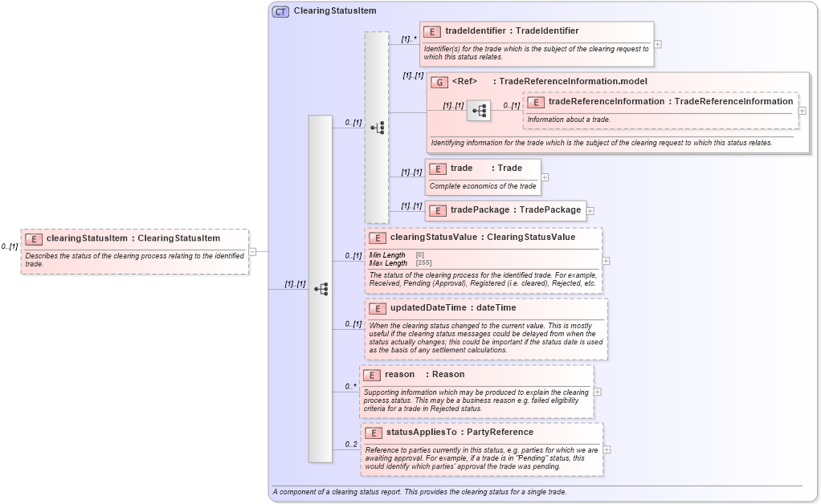Select the E icon of reason element
The image size is (821, 504).
tap(372, 375)
